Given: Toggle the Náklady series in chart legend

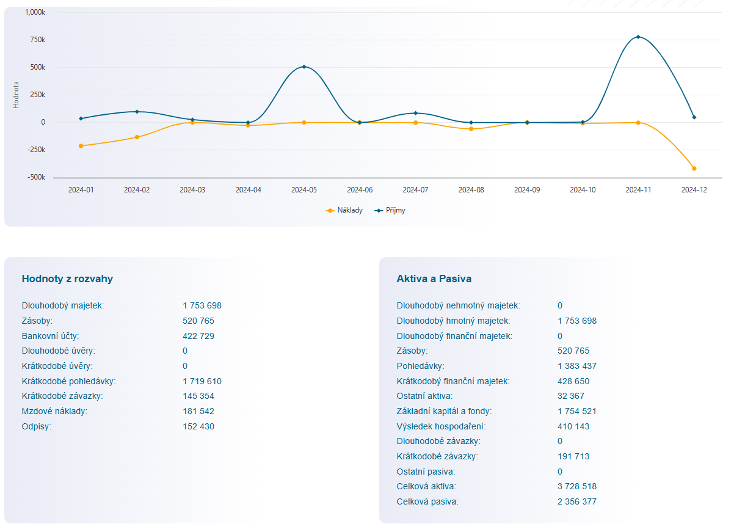Looking at the screenshot, I should (350, 210).
